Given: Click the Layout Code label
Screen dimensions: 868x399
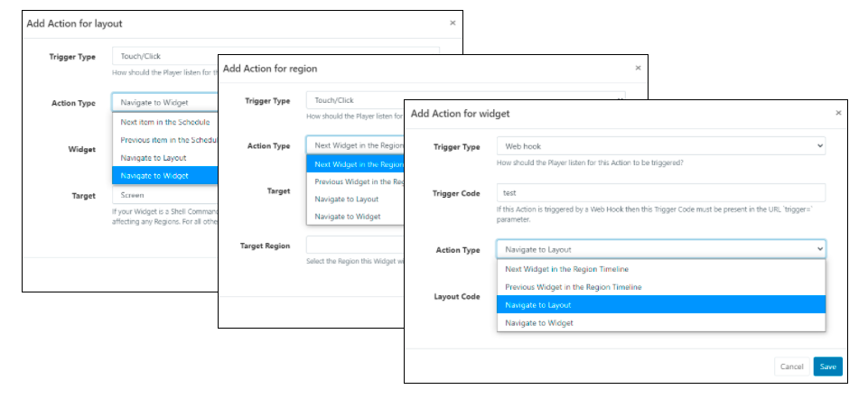Looking at the screenshot, I should [457, 297].
